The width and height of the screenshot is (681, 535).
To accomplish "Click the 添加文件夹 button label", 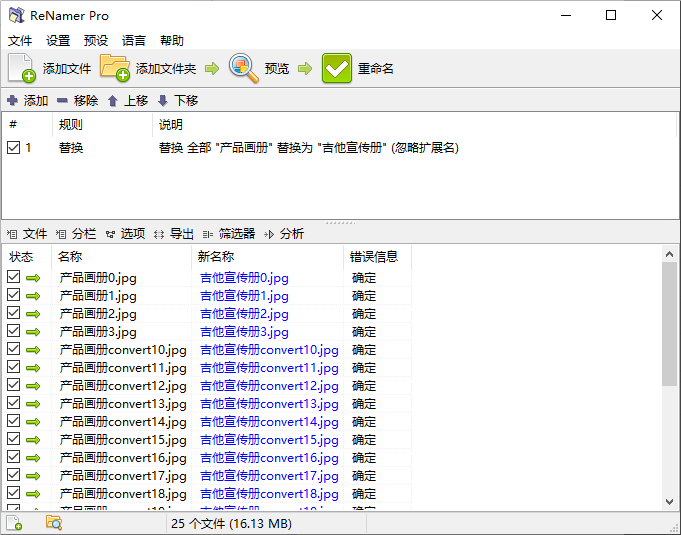I will (166, 69).
